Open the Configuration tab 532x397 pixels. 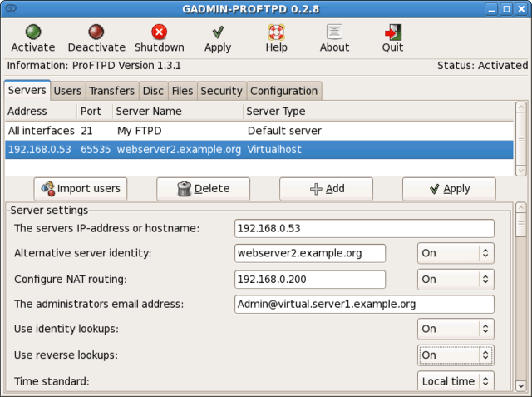point(284,91)
